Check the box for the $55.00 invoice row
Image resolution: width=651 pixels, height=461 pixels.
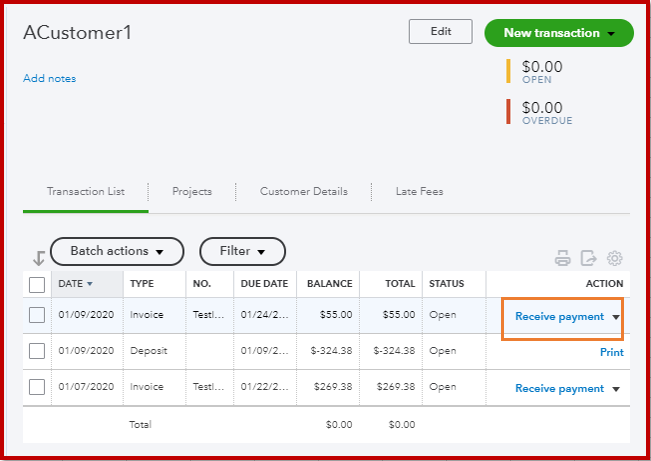pyautogui.click(x=37, y=315)
